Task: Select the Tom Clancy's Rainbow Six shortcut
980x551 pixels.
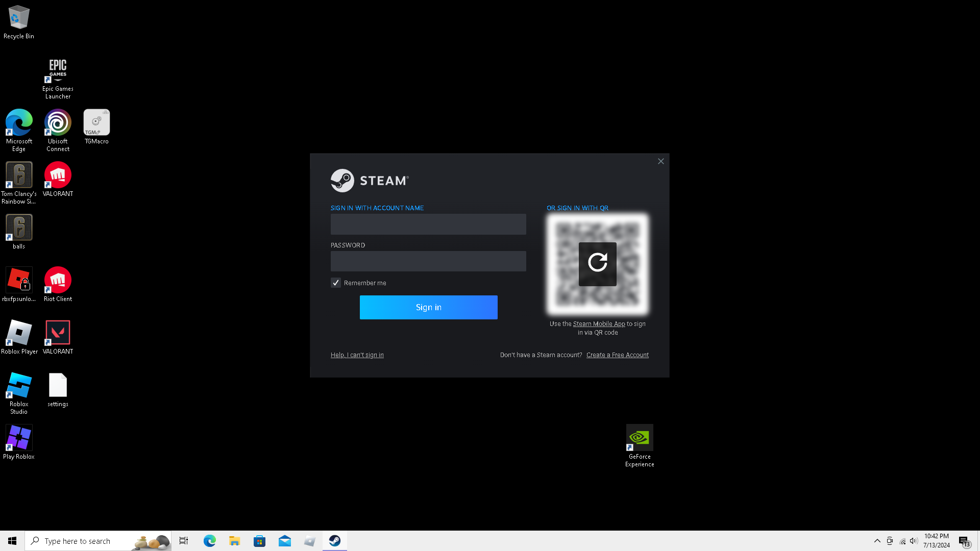Action: pos(19,183)
